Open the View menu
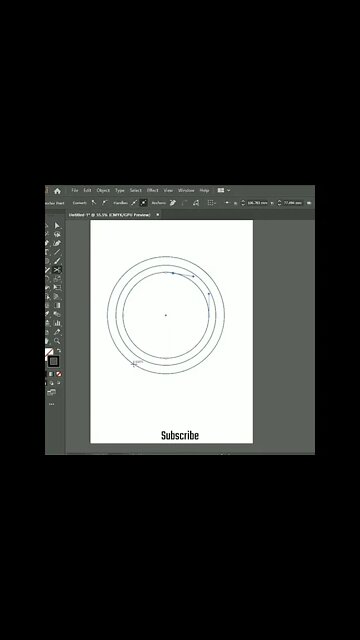 (168, 190)
